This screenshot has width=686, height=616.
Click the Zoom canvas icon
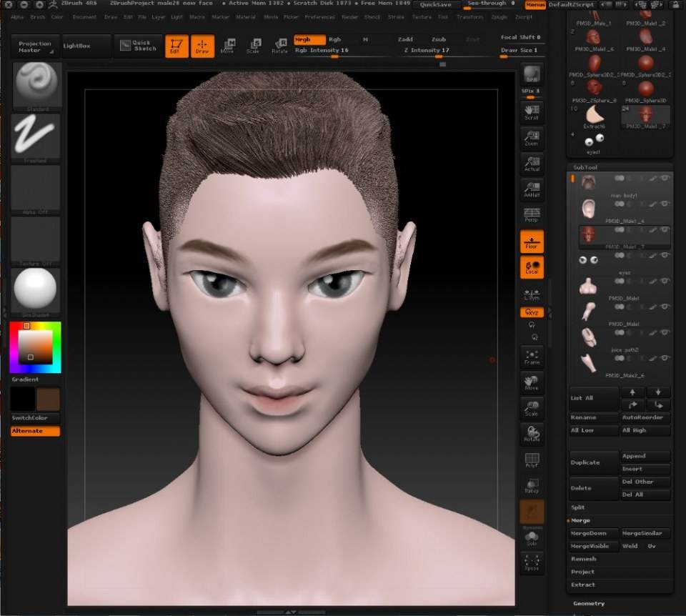532,138
